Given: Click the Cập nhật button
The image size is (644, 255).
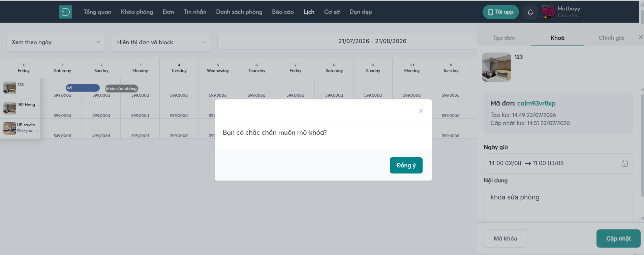Looking at the screenshot, I should 618,238.
